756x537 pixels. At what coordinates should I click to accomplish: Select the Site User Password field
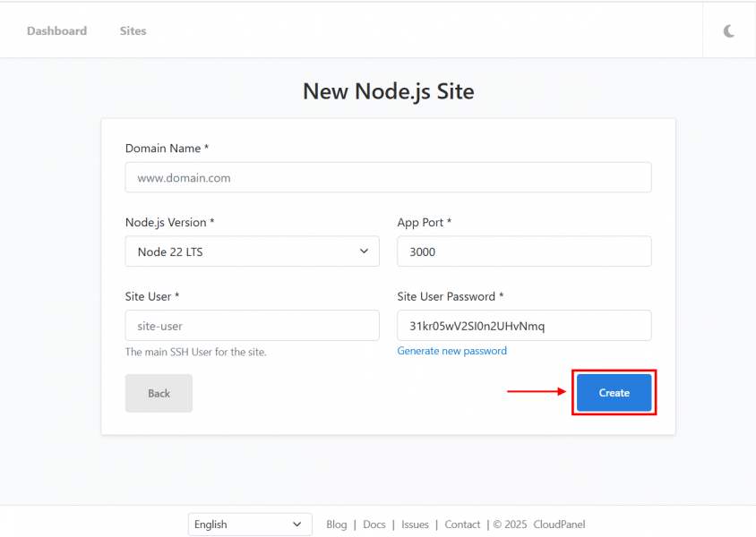[524, 326]
